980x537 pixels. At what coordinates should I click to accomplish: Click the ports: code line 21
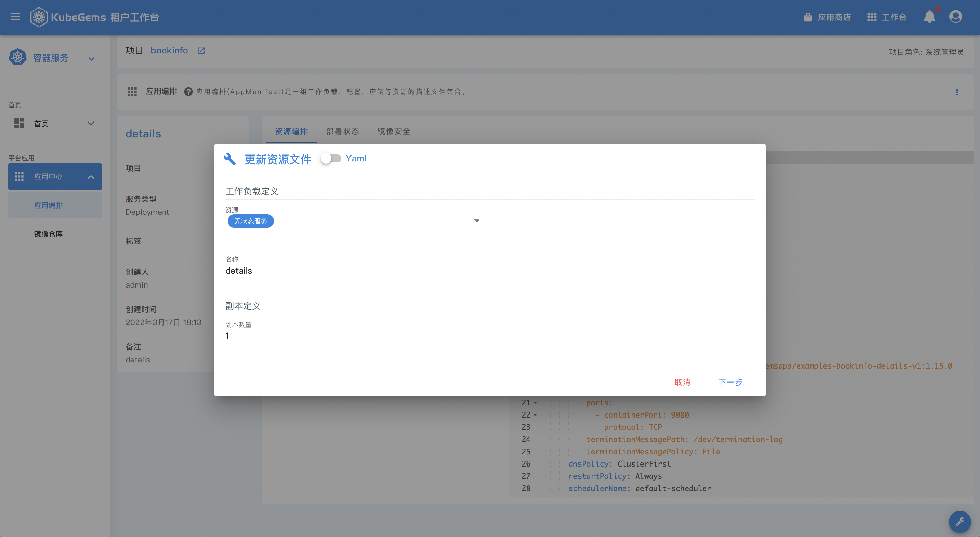pyautogui.click(x=599, y=403)
